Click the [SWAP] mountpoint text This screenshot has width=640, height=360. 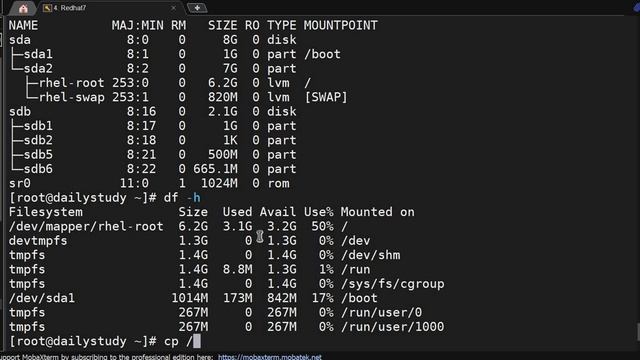click(326, 97)
